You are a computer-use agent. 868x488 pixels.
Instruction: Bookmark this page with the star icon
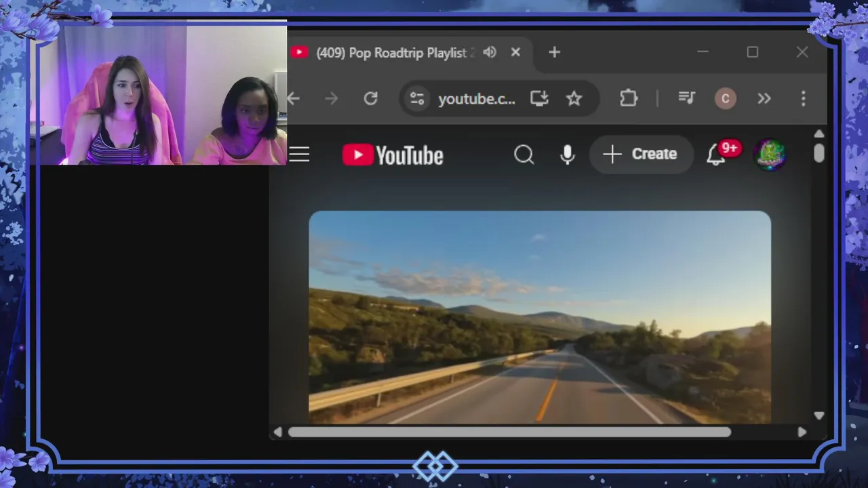coord(574,99)
